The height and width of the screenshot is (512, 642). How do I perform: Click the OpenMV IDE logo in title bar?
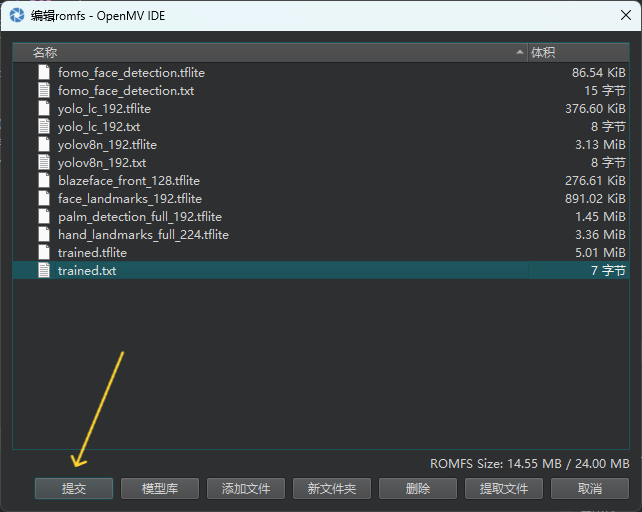17,16
